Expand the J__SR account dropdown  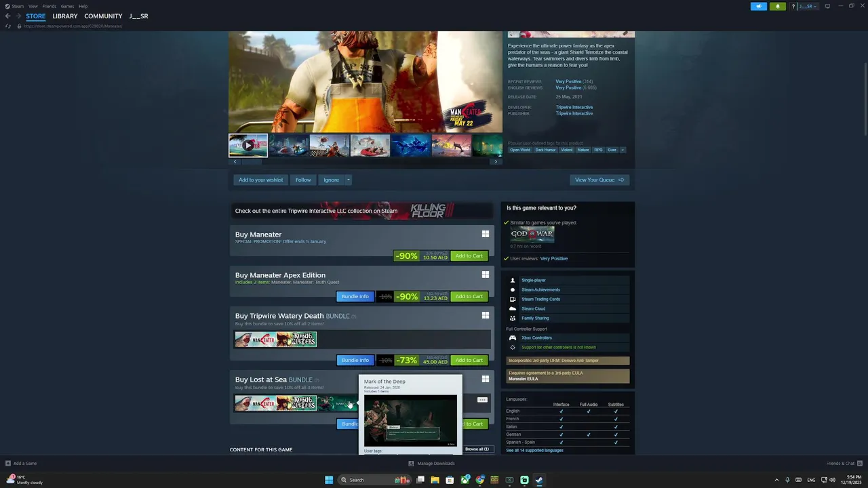click(x=808, y=6)
